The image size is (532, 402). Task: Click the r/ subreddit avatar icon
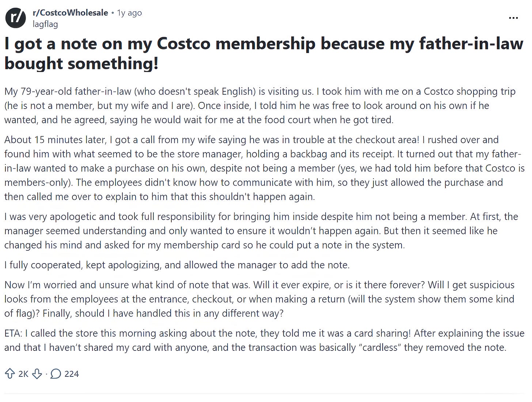16,18
